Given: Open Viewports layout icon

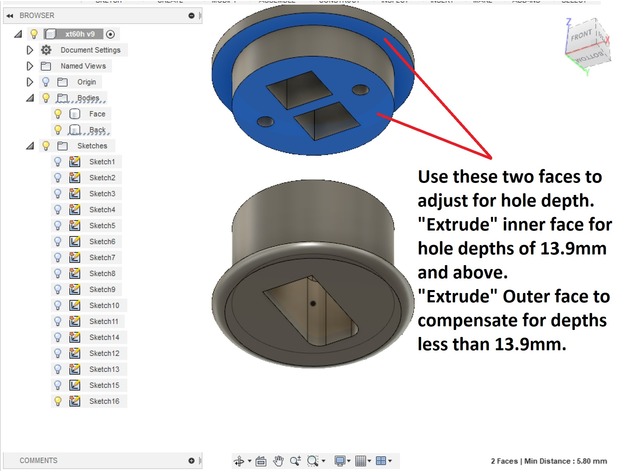Looking at the screenshot, I should [381, 461].
